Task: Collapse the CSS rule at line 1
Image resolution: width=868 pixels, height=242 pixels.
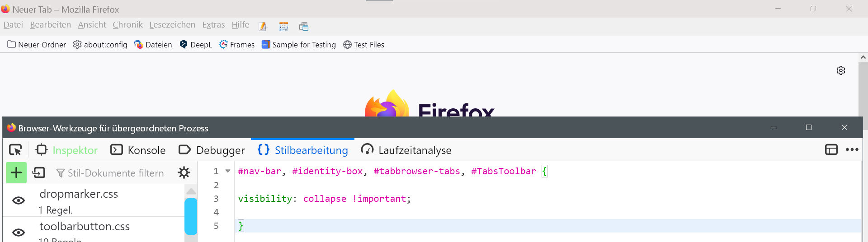Action: coord(228,171)
